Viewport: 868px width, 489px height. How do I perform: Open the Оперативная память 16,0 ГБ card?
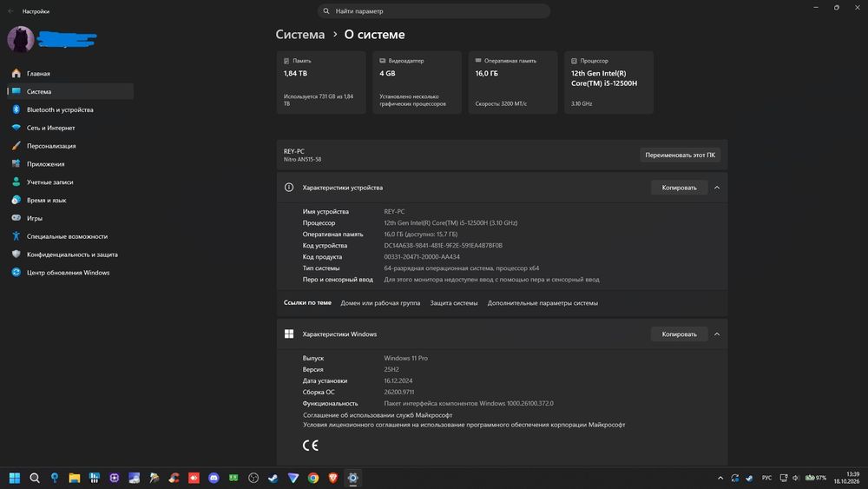[513, 83]
